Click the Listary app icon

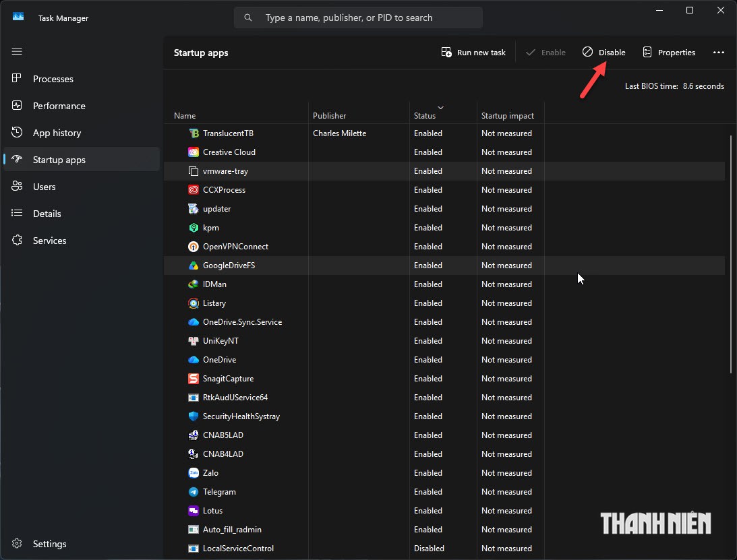pyautogui.click(x=193, y=303)
